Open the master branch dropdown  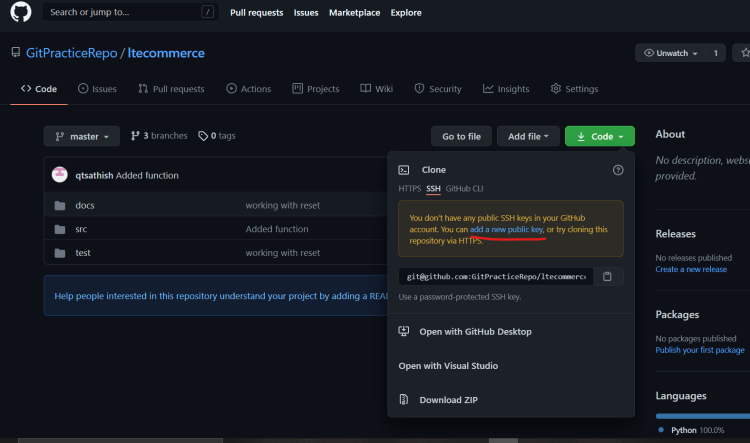[82, 136]
